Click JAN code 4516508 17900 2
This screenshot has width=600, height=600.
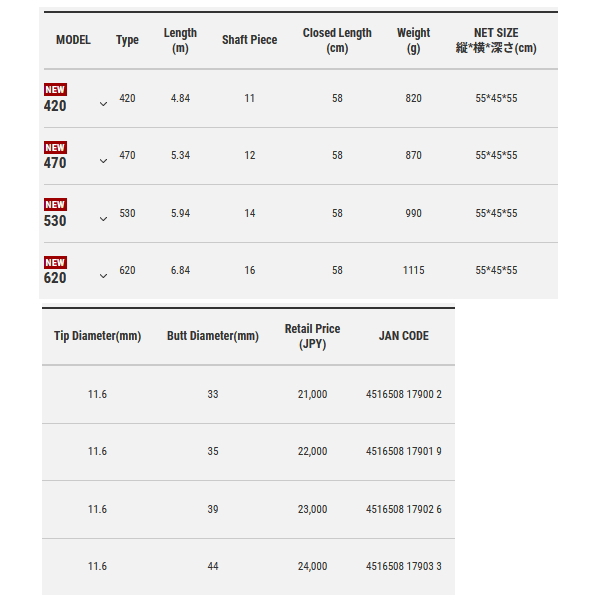[404, 394]
